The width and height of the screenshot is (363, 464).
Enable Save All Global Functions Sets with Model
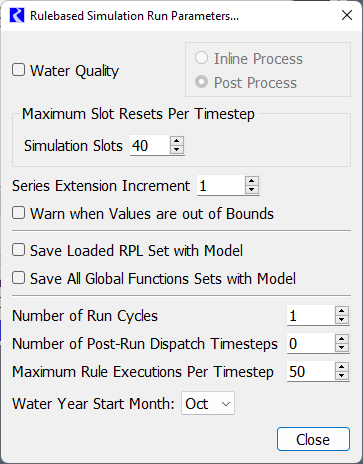[19, 278]
